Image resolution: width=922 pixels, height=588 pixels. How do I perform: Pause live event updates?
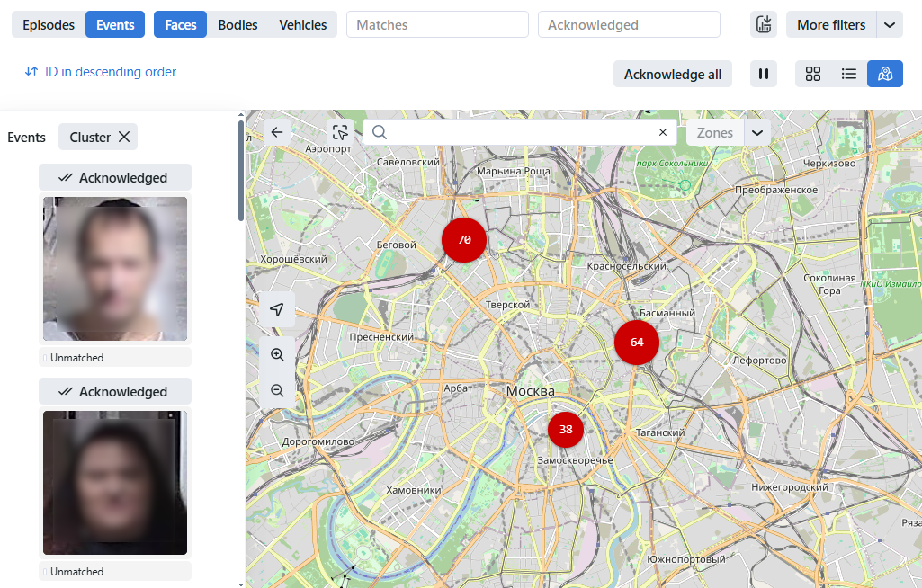764,74
